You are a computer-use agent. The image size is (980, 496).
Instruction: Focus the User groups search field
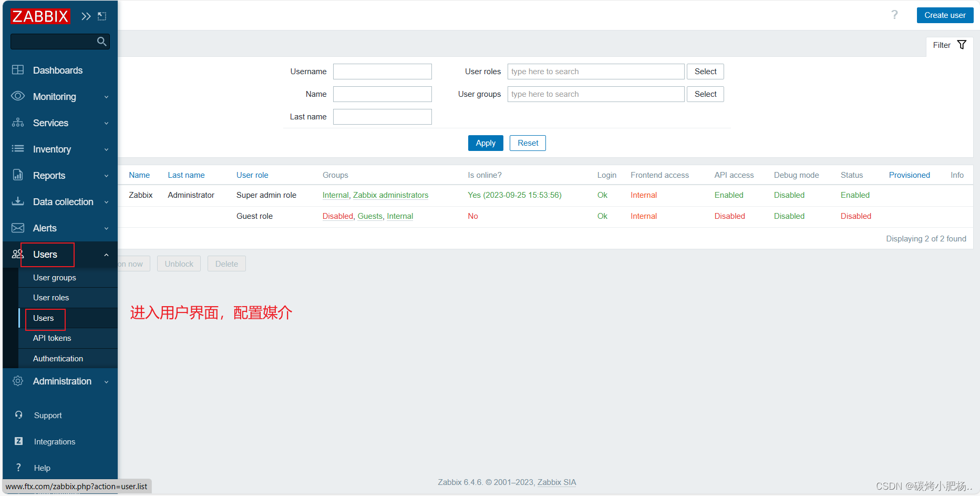596,94
